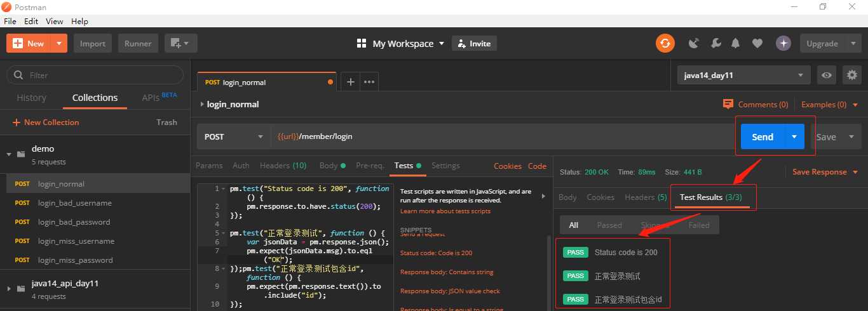Open the response Test Results tab
This screenshot has width=868, height=311.
[710, 197]
